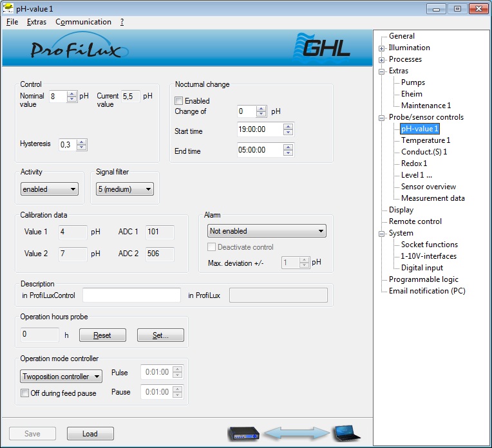Screen dimensions: 492x448
Task: Increase Nominal value with up spinner arrow
Action: pos(72,93)
